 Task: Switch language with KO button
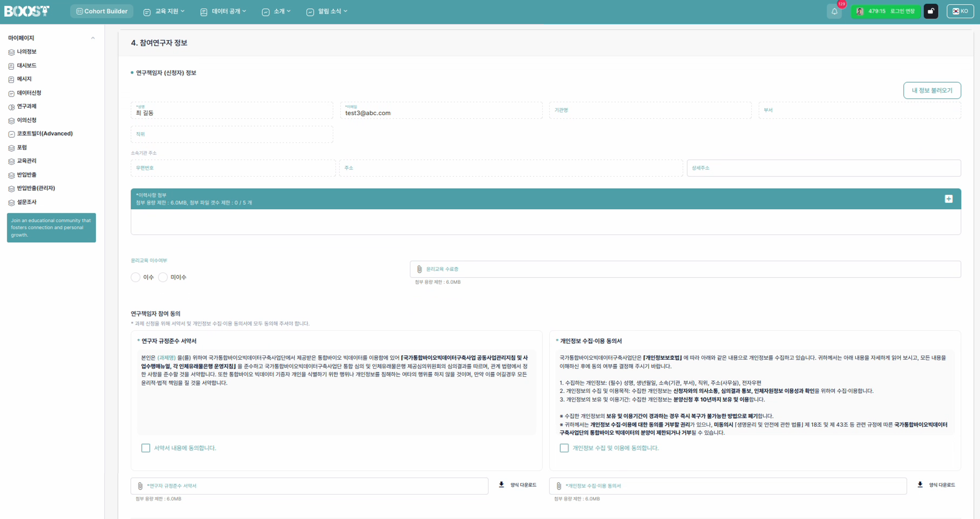(960, 12)
